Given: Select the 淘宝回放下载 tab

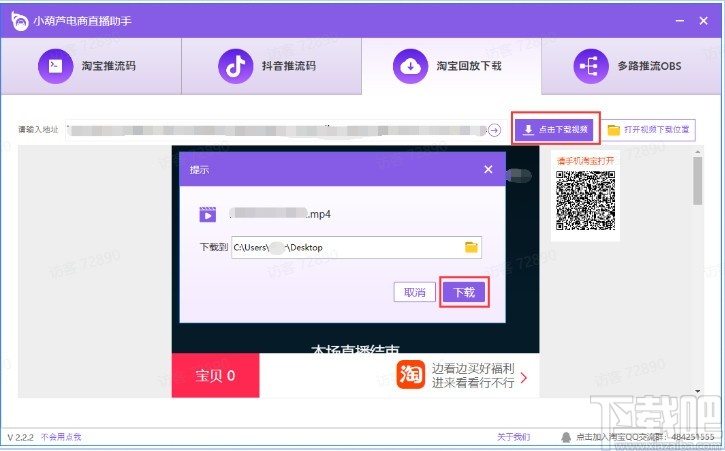Looking at the screenshot, I should (x=451, y=66).
